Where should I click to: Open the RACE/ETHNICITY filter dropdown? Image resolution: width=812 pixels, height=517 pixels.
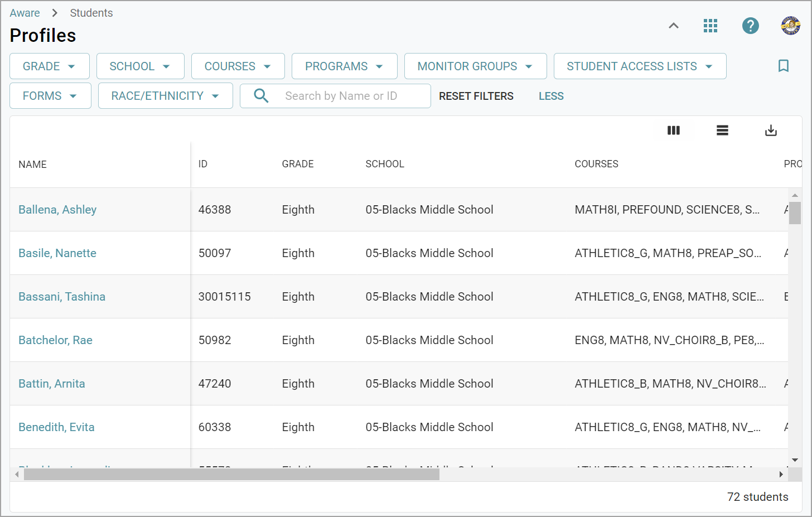pos(165,96)
